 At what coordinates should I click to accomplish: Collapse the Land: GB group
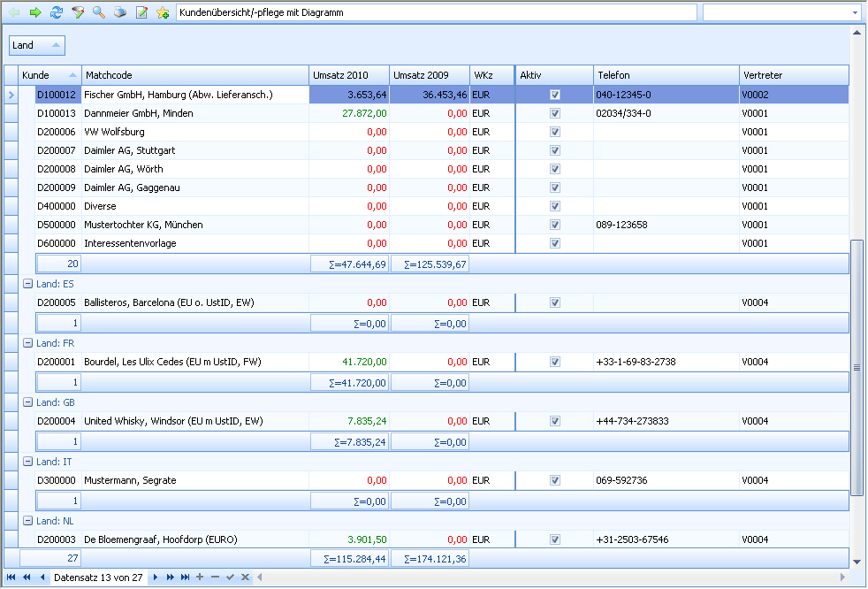click(27, 402)
